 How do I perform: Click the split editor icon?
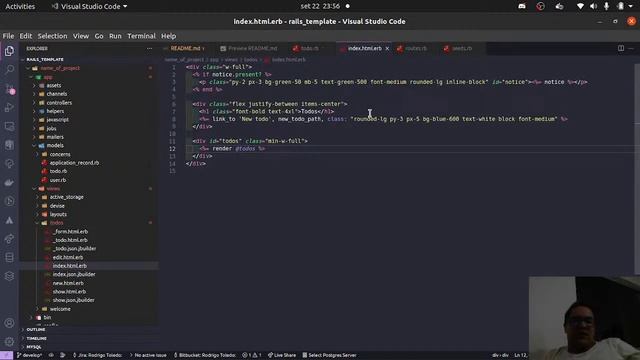[x=620, y=48]
